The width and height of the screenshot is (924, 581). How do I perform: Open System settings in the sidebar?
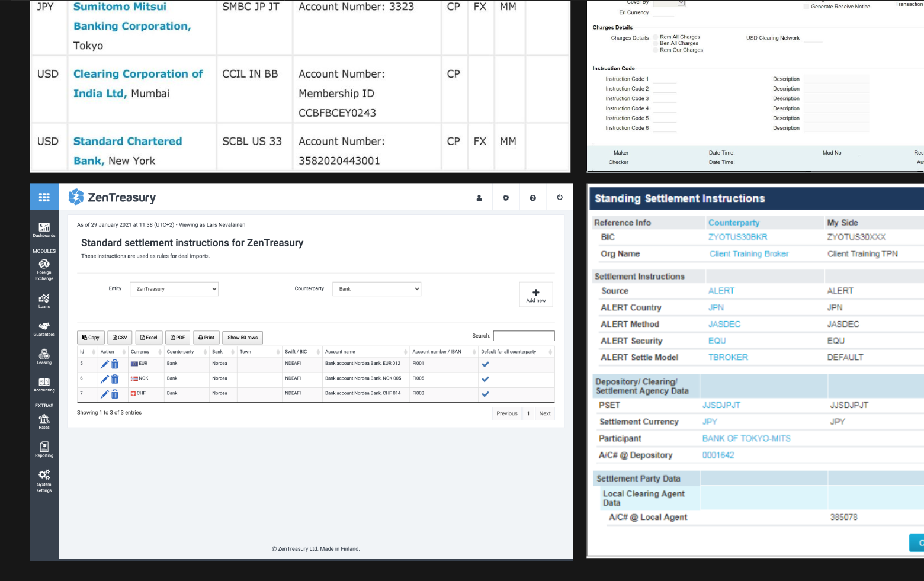coord(44,481)
